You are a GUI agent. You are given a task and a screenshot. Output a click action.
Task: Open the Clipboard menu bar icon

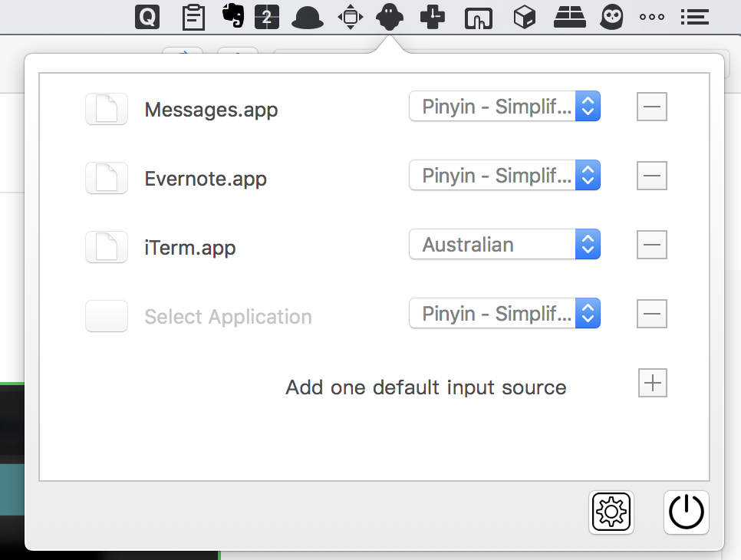(x=193, y=16)
